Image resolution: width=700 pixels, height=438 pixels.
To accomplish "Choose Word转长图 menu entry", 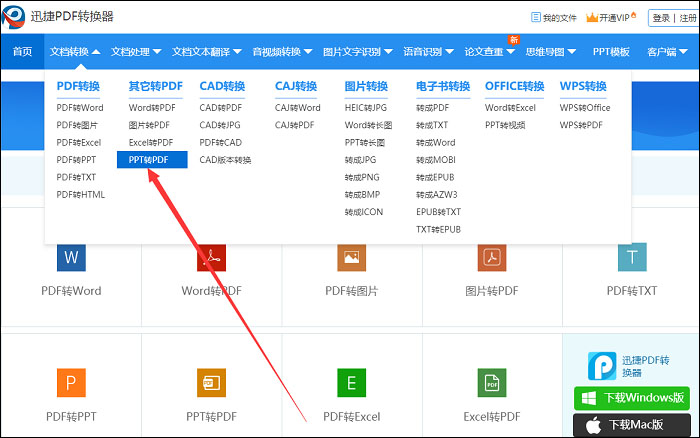I will tap(368, 125).
